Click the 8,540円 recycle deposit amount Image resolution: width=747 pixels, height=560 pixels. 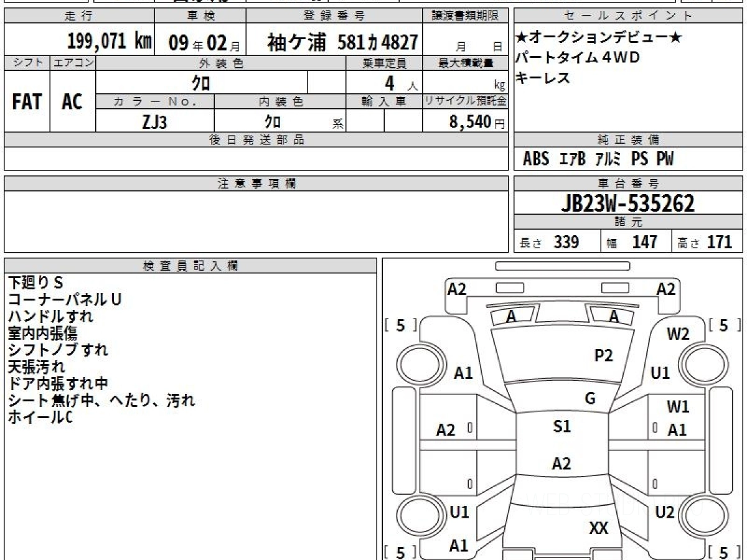point(477,122)
